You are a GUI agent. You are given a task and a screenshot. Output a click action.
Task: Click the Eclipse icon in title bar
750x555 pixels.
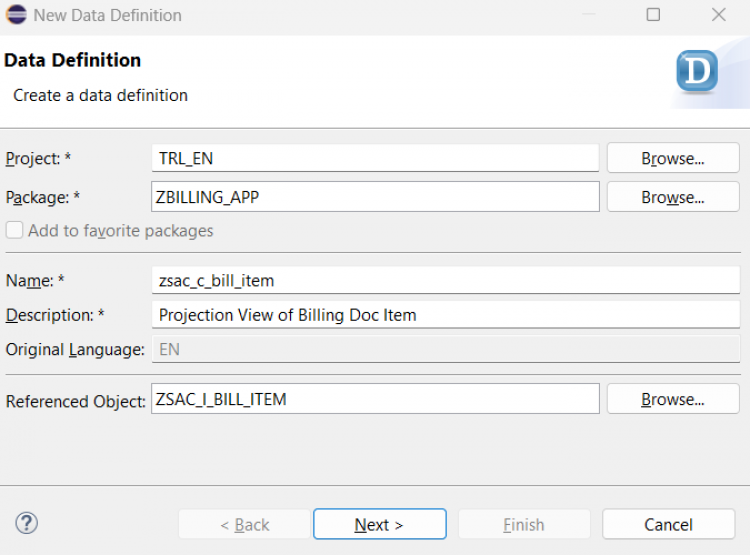(x=16, y=15)
